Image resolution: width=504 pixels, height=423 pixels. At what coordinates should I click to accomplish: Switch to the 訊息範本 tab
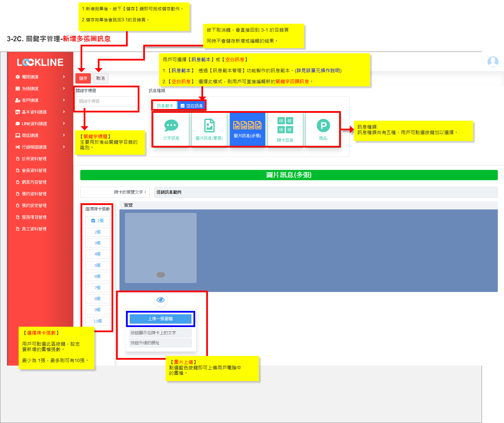[165, 106]
